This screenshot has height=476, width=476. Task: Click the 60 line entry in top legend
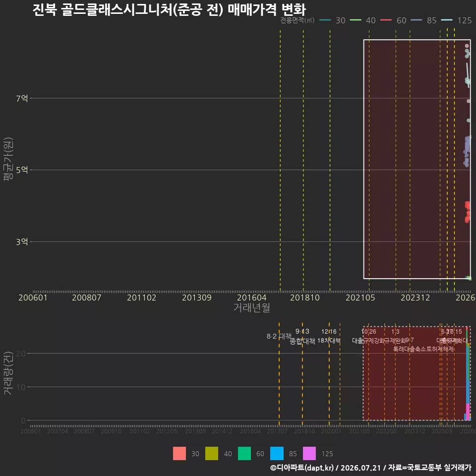pos(393,20)
